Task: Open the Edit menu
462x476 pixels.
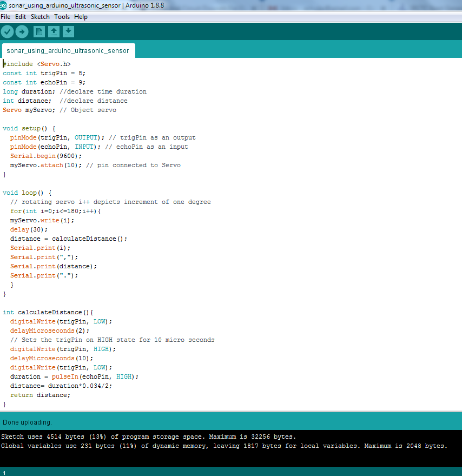Action: [21, 17]
